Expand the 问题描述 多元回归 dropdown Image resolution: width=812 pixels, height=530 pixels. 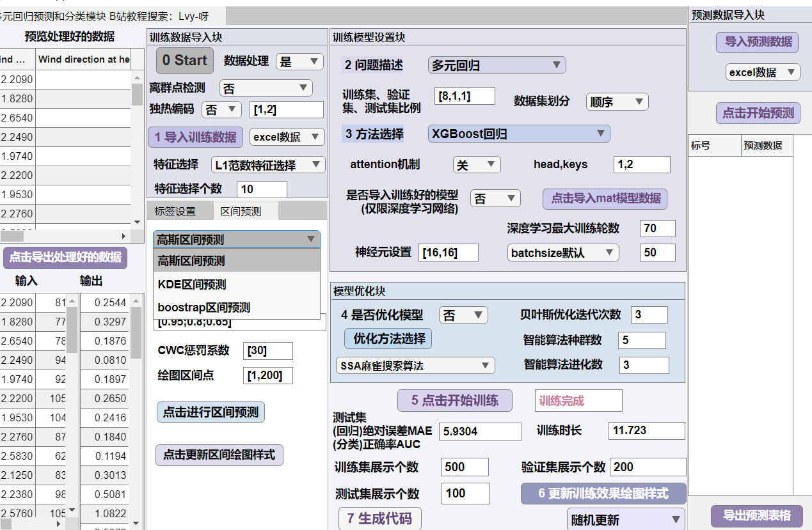pyautogui.click(x=497, y=65)
